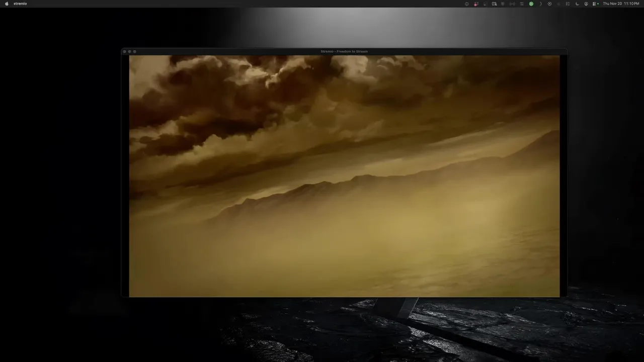
Task: Click the display-with-person menu bar icon
Action: [494, 4]
